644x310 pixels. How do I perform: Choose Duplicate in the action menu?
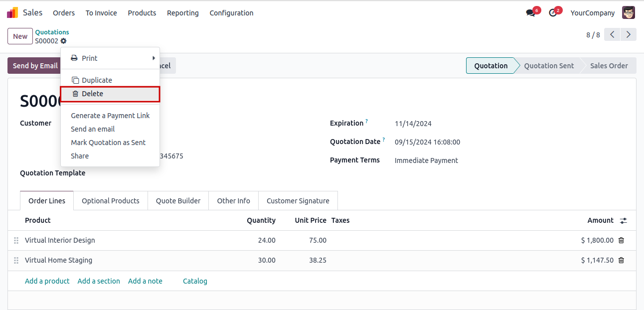coord(97,80)
